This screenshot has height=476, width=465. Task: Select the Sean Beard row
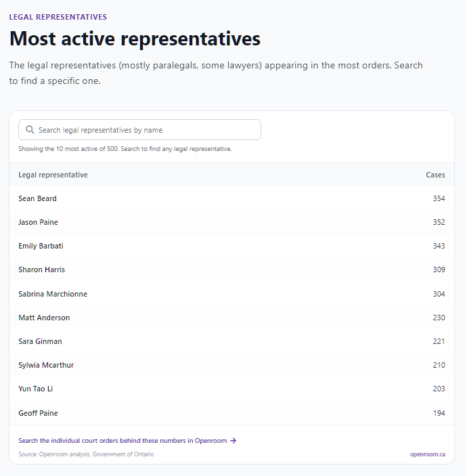click(x=232, y=198)
